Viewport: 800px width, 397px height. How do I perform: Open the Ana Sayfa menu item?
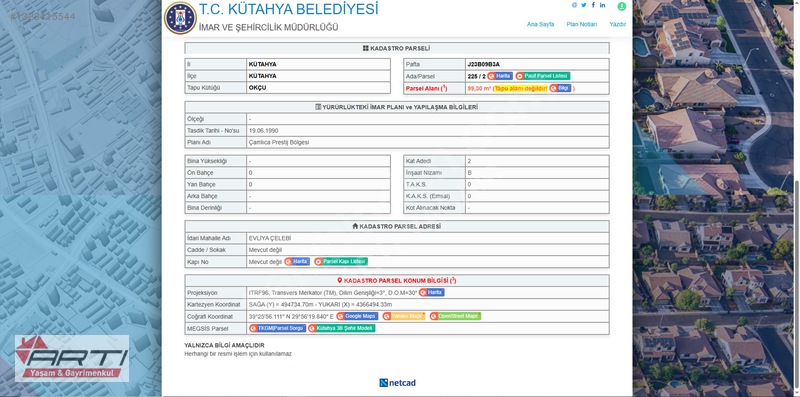[x=540, y=24]
